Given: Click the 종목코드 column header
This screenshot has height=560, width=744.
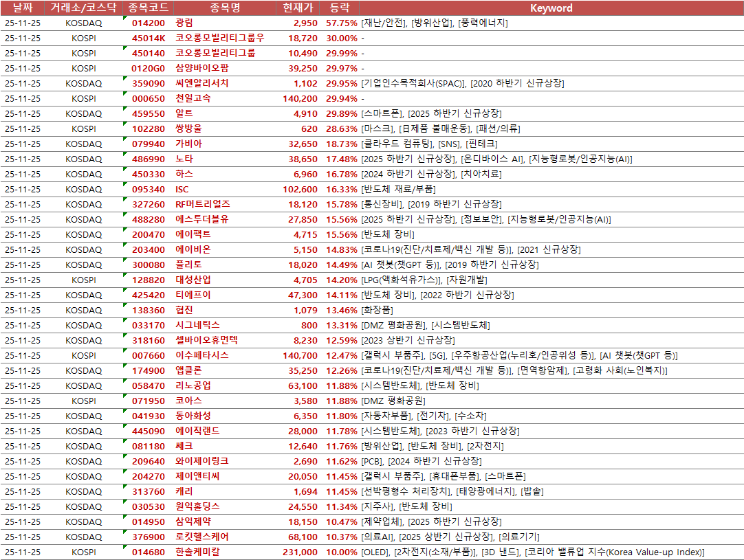Looking at the screenshot, I should tap(149, 8).
